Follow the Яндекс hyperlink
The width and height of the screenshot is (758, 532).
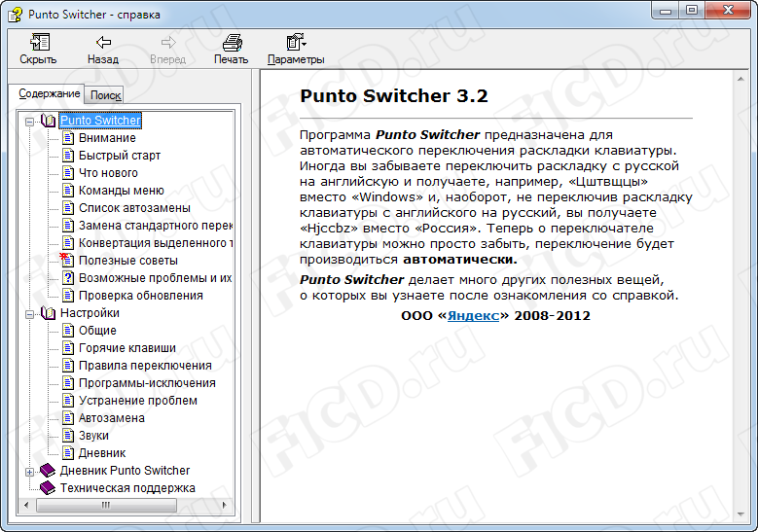click(473, 316)
